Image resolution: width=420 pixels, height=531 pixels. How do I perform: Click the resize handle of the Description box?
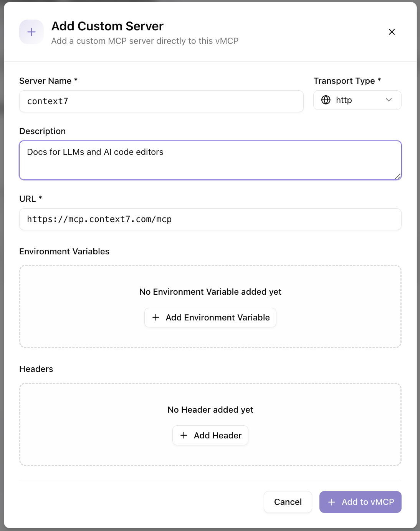(398, 177)
